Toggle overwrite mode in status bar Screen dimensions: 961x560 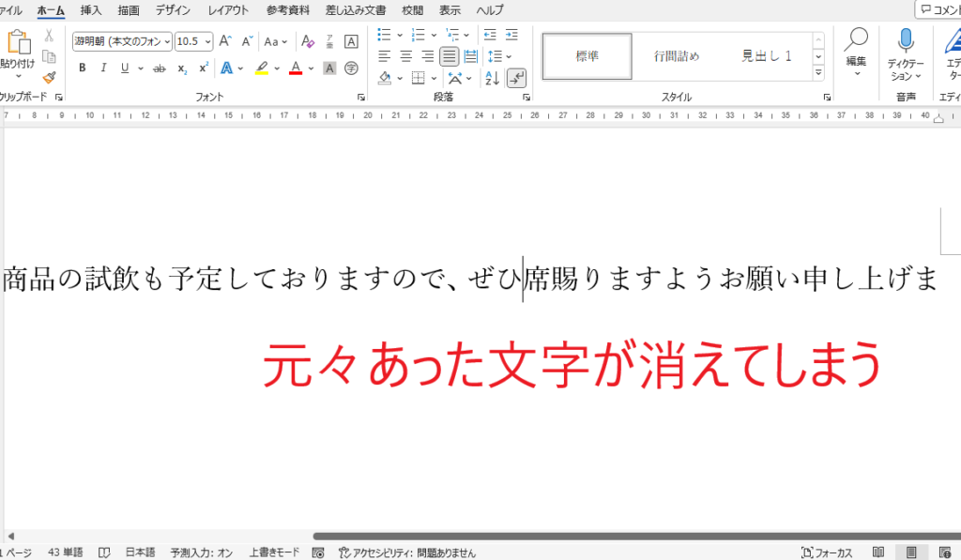pos(274,552)
